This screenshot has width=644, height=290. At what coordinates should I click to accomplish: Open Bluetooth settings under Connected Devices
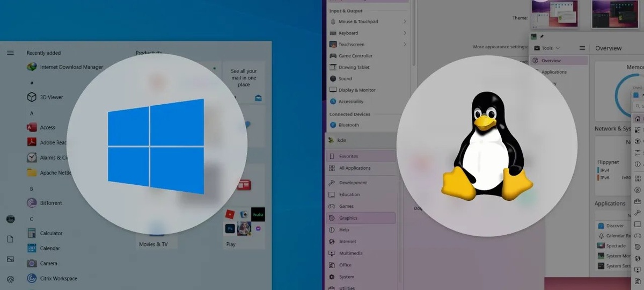(368, 125)
